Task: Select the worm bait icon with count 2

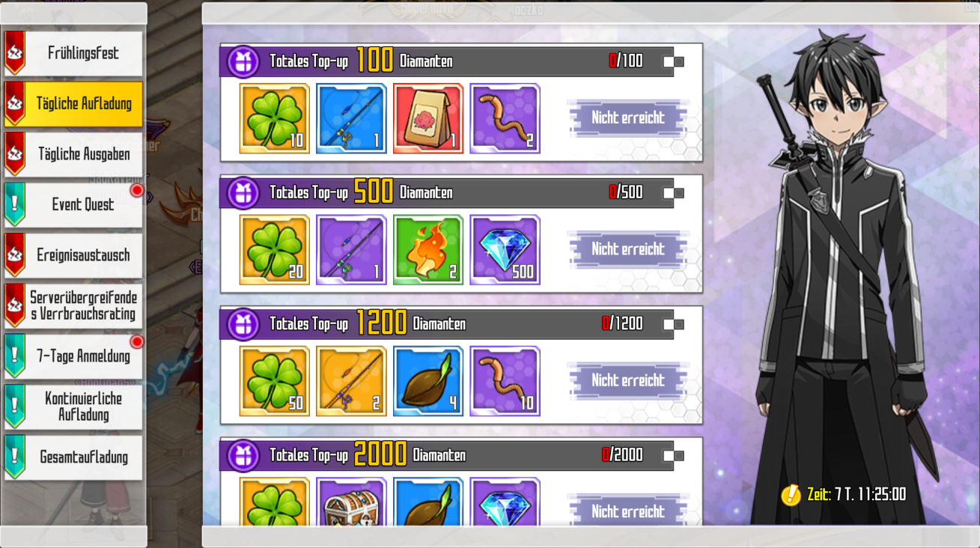Action: 505,118
